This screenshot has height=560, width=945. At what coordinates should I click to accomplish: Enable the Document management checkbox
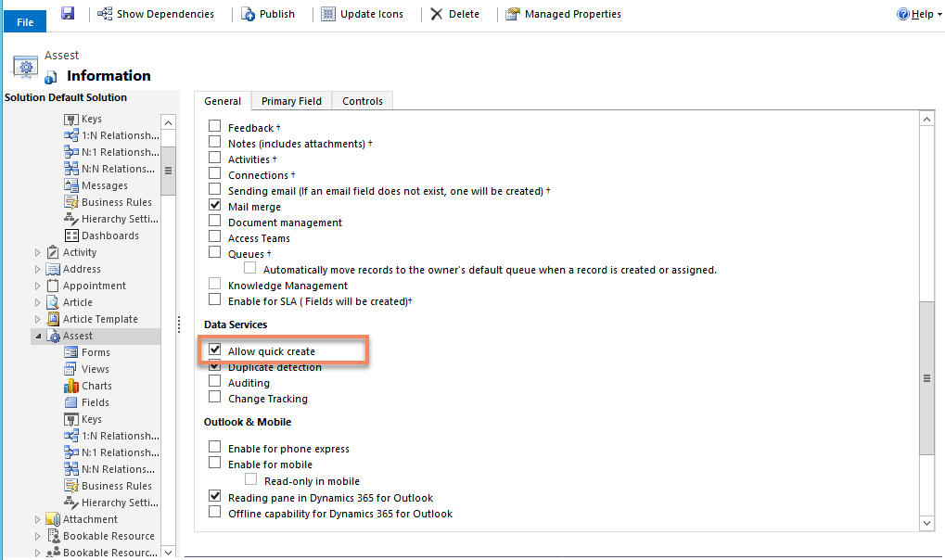coord(215,223)
